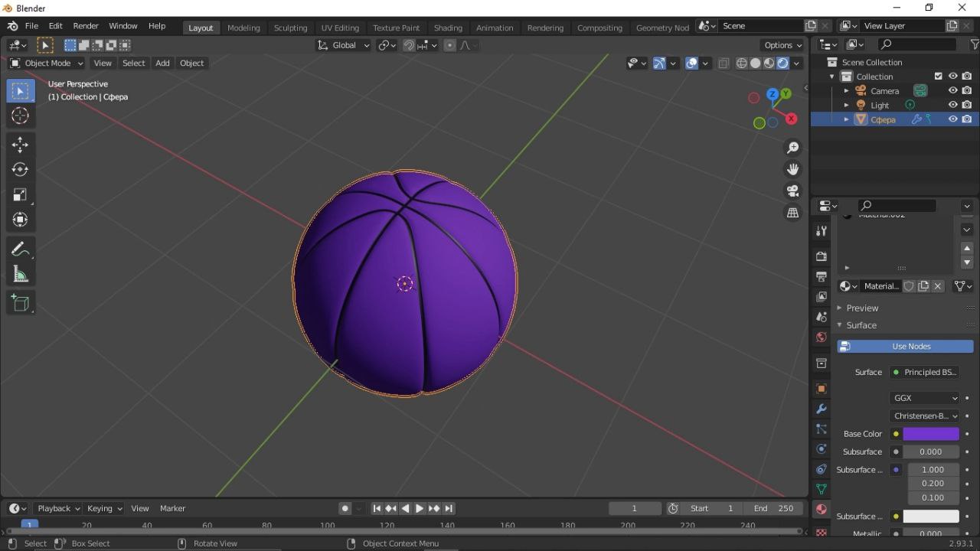Jump to timeline end frame
This screenshot has width=980, height=551.
pyautogui.click(x=449, y=508)
